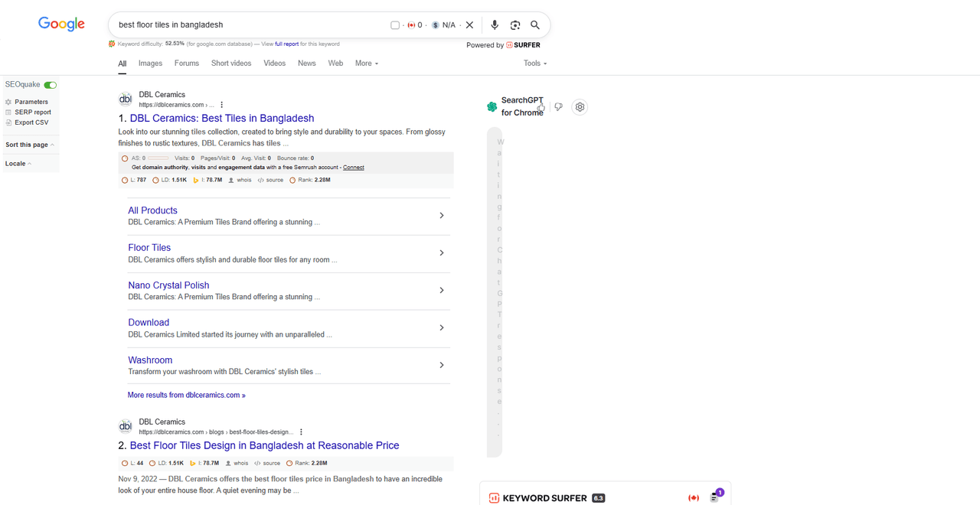Open the More dropdown
This screenshot has height=505, width=980.
tap(367, 64)
